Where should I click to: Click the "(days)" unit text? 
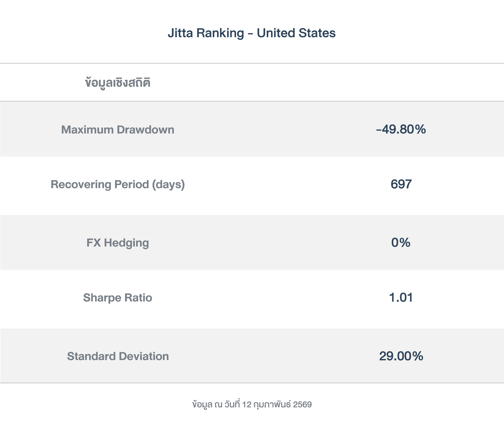168,184
